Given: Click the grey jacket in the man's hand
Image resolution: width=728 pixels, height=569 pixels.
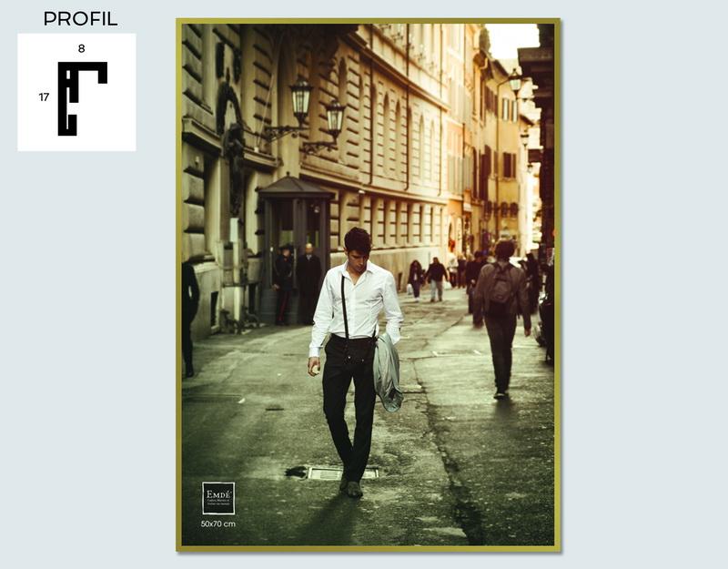Looking at the screenshot, I should [388, 372].
